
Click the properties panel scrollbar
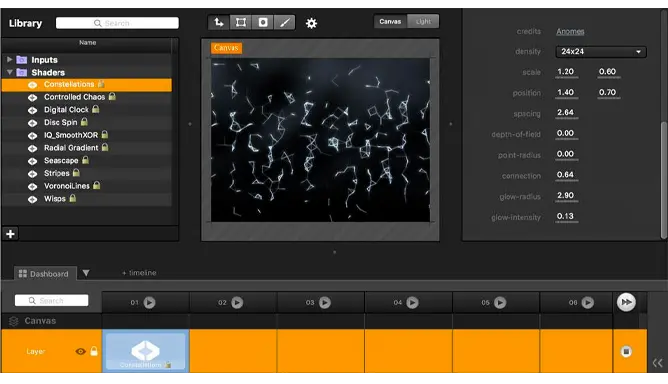click(664, 180)
